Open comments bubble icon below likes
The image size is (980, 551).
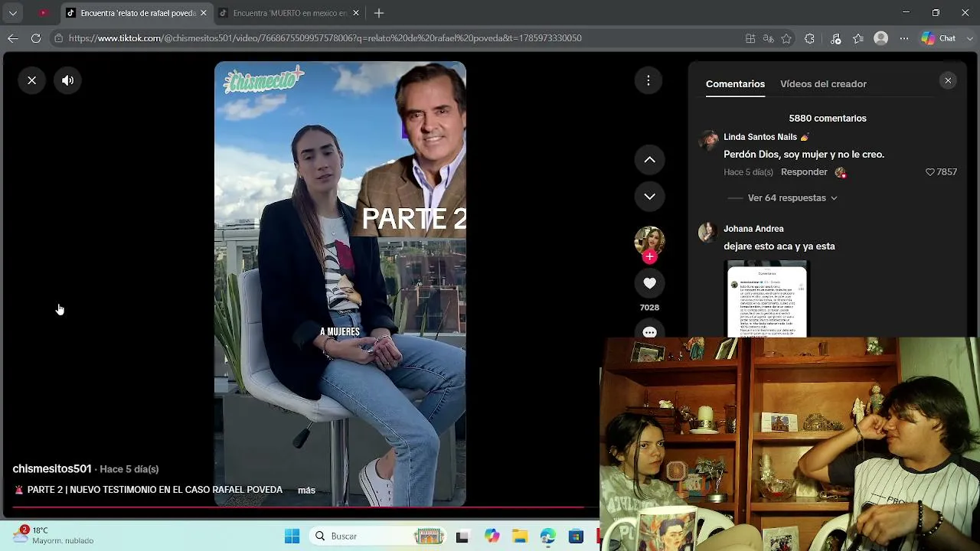pyautogui.click(x=649, y=332)
